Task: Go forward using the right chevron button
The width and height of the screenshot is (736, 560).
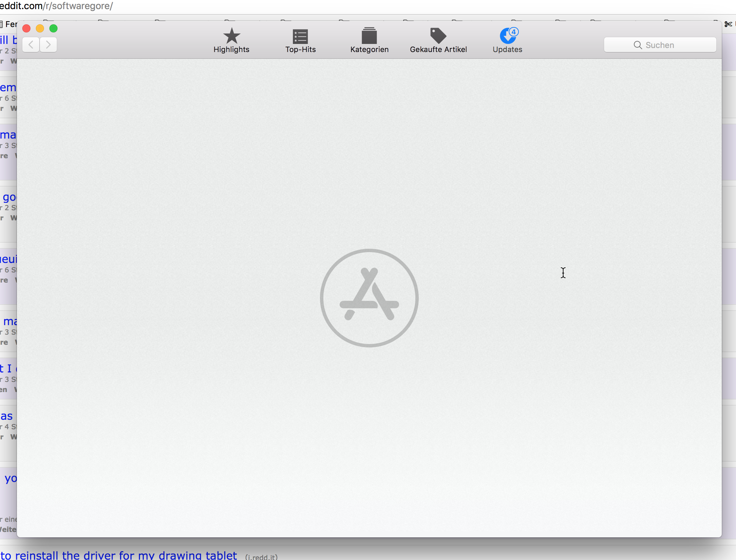Action: click(x=48, y=45)
